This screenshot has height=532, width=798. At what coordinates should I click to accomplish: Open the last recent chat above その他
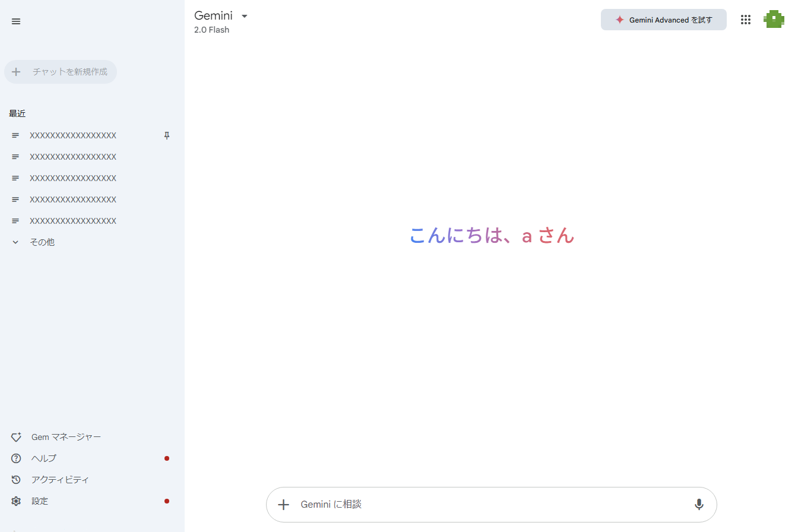coord(73,221)
